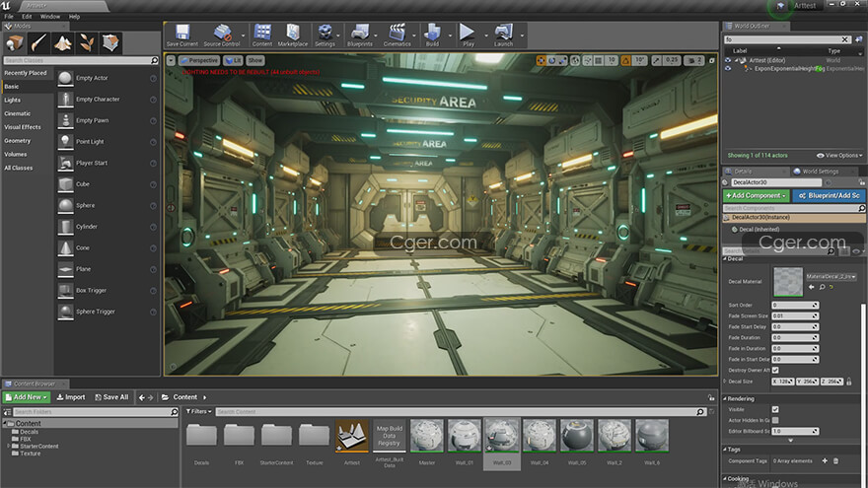Select the Box Trigger actor icon
Viewport: 868px width, 488px height.
coord(65,291)
